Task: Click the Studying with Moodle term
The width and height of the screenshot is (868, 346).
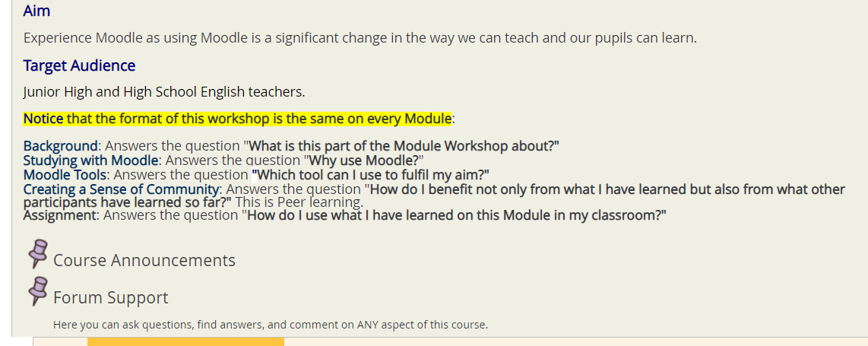Action: [x=90, y=160]
